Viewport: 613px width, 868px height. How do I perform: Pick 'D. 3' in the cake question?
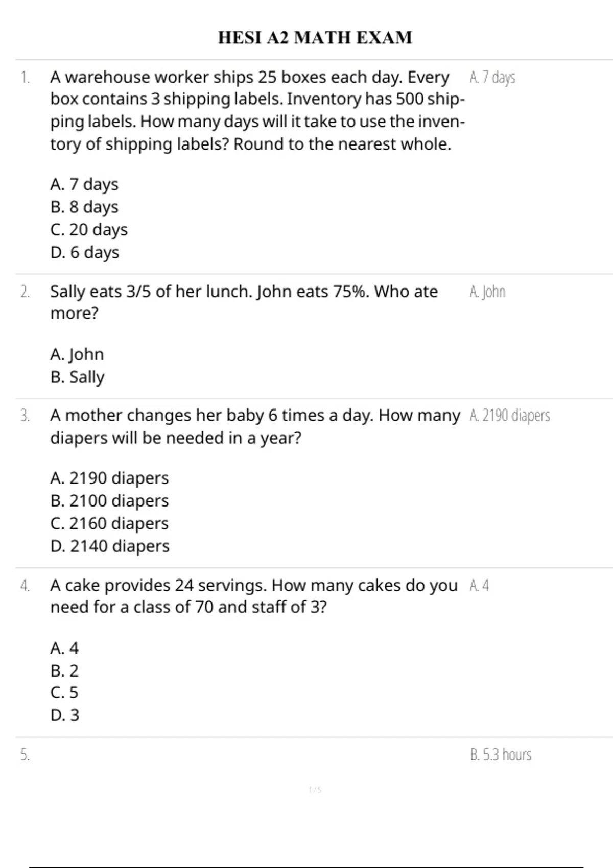tap(65, 715)
